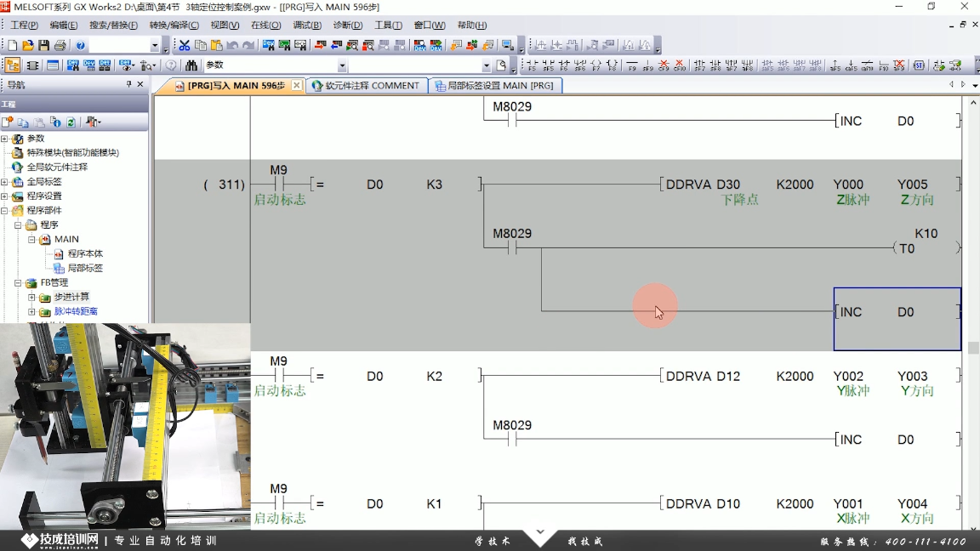Click the Read from PLC icon

click(x=336, y=45)
